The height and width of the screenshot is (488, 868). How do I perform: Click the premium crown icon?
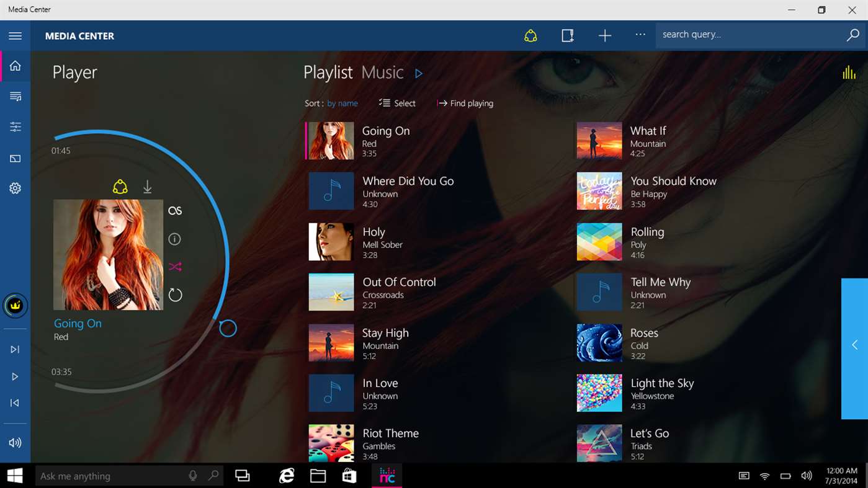15,305
